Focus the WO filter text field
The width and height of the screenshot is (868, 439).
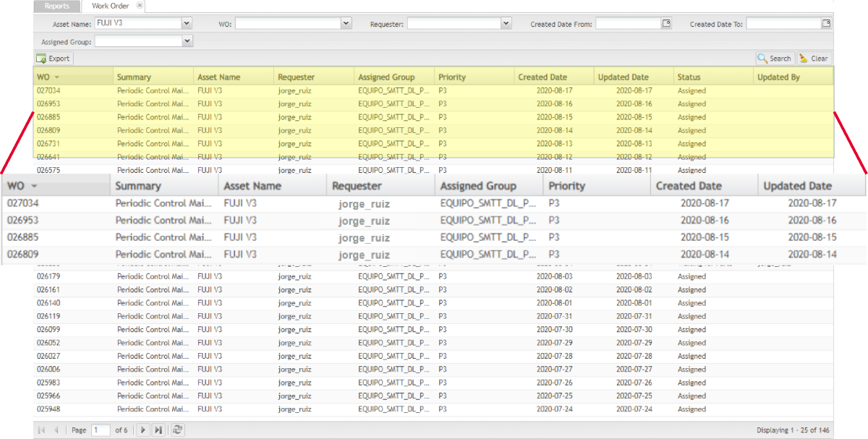pos(288,24)
